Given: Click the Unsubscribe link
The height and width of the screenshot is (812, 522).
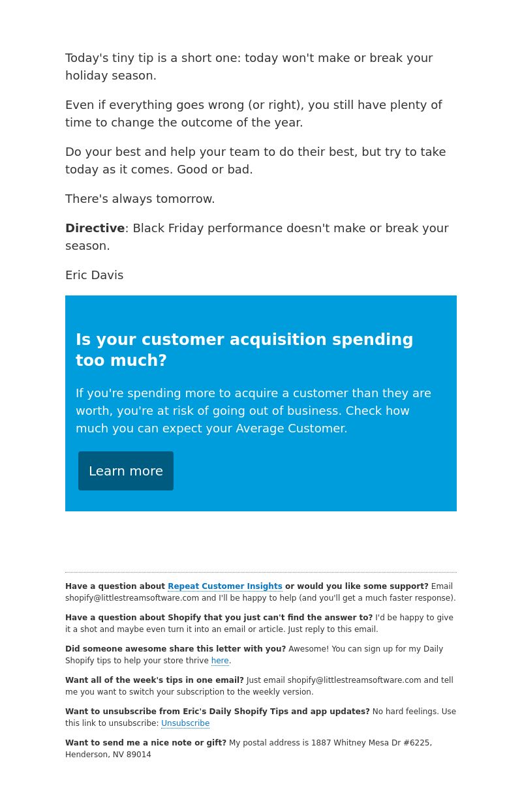Looking at the screenshot, I should (x=185, y=723).
